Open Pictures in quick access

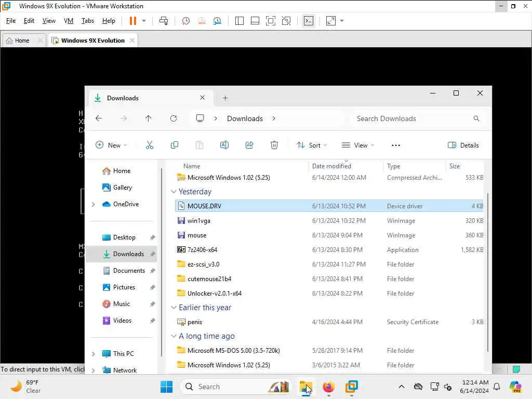pyautogui.click(x=119, y=287)
